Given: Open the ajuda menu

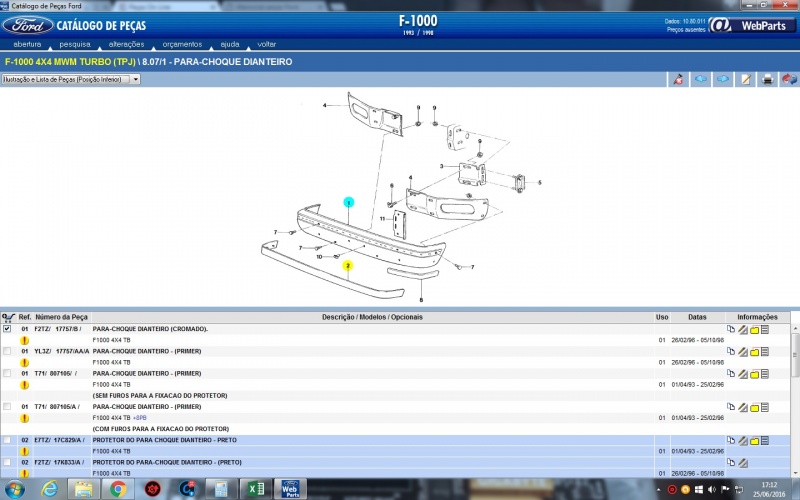Looking at the screenshot, I should [230, 44].
